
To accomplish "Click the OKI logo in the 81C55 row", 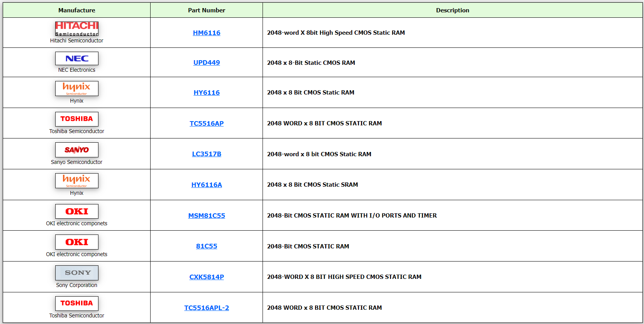I will pos(77,242).
